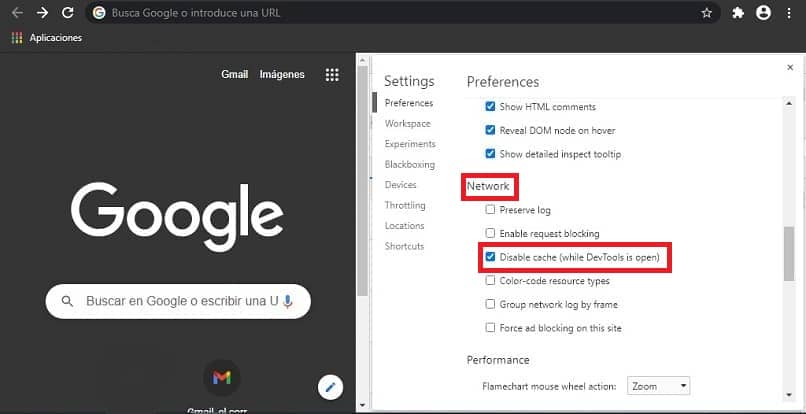The height and width of the screenshot is (414, 806).
Task: Open Flamechart mouse wheel action Zoom dropdown
Action: [658, 386]
